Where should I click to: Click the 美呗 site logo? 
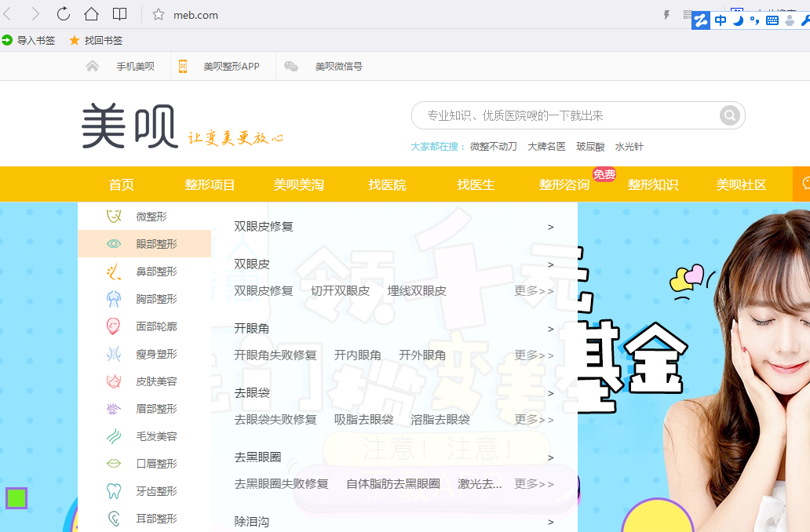pyautogui.click(x=130, y=127)
